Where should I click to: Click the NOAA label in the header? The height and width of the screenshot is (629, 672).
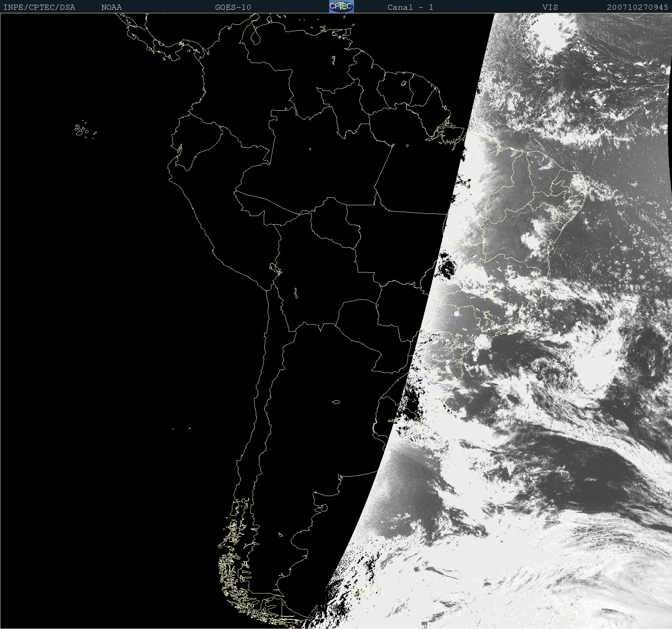(x=112, y=8)
